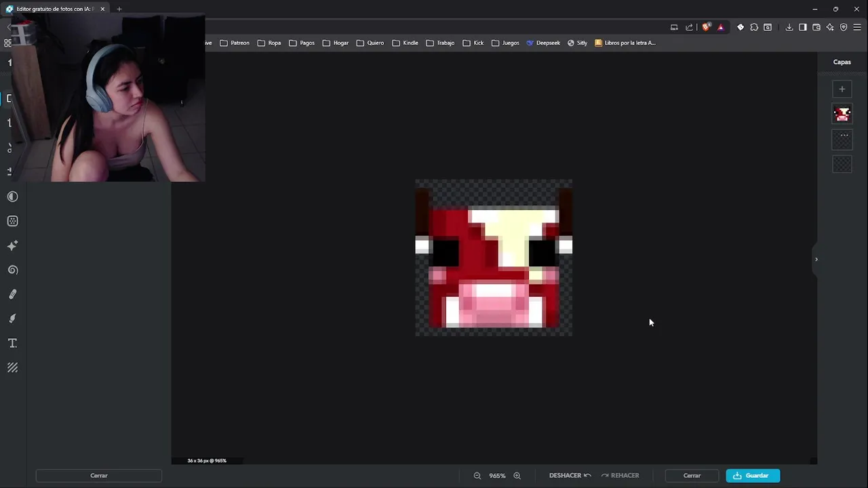Open the browser downloads icon
868x488 pixels.
(x=789, y=27)
